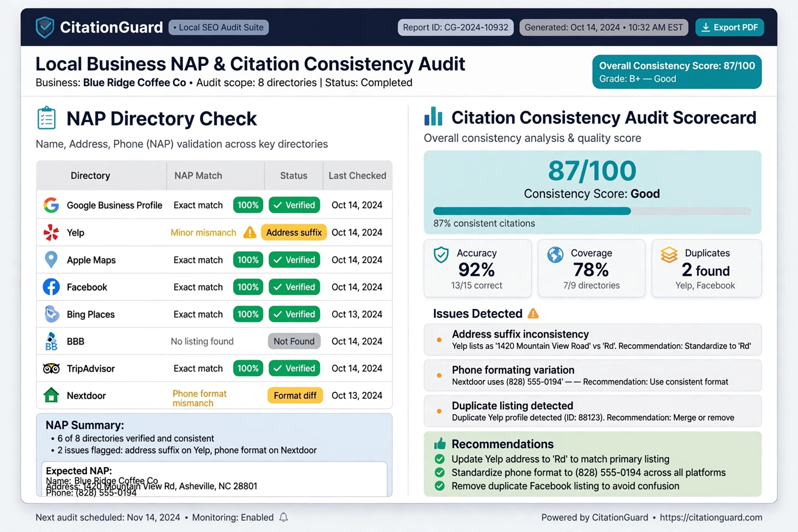The image size is (798, 532).
Task: Click check icon beside Remove duplicate Facebook listing
Action: pos(439,486)
